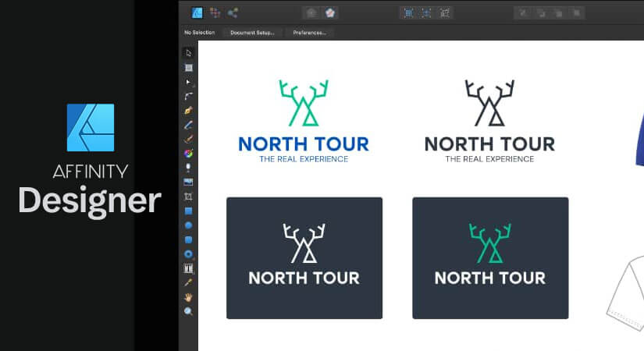This screenshot has width=644, height=351.
Task: Select the Colour Picker eyedropper tool
Action: point(189,282)
